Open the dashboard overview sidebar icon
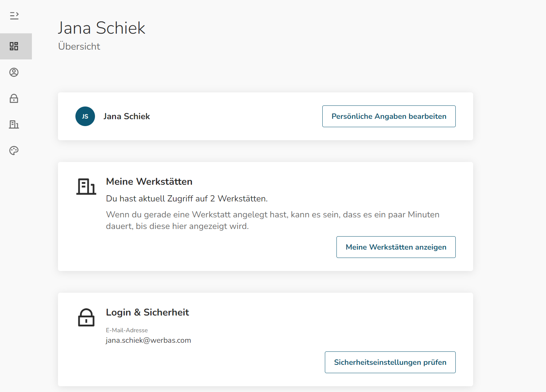Screen dimensions: 546x392 [x=14, y=46]
